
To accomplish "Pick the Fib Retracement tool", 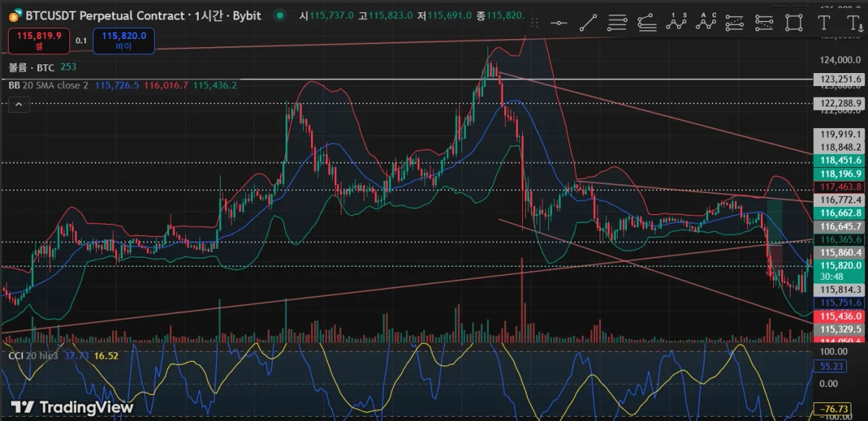I will (x=617, y=22).
